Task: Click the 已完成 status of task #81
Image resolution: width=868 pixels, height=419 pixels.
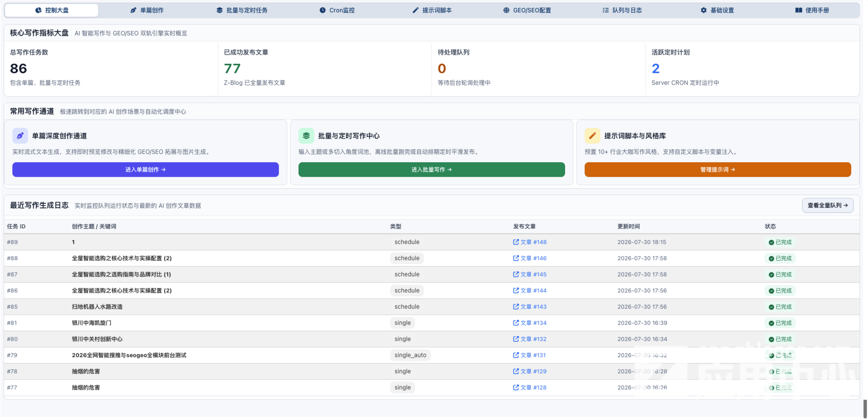Action: pos(780,323)
